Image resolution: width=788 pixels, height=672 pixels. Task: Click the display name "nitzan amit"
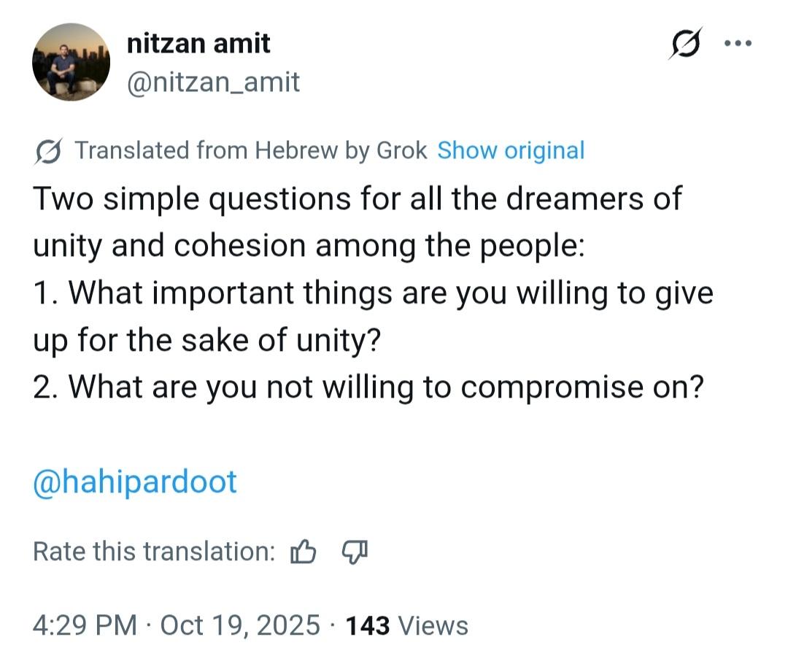(x=198, y=44)
